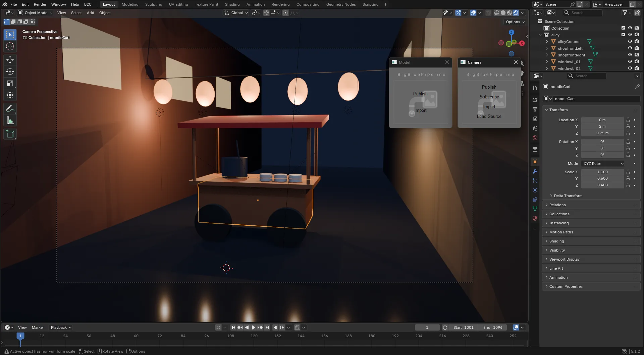Image resolution: width=644 pixels, height=355 pixels.
Task: Click Subscribe in Camera panel
Action: click(489, 97)
